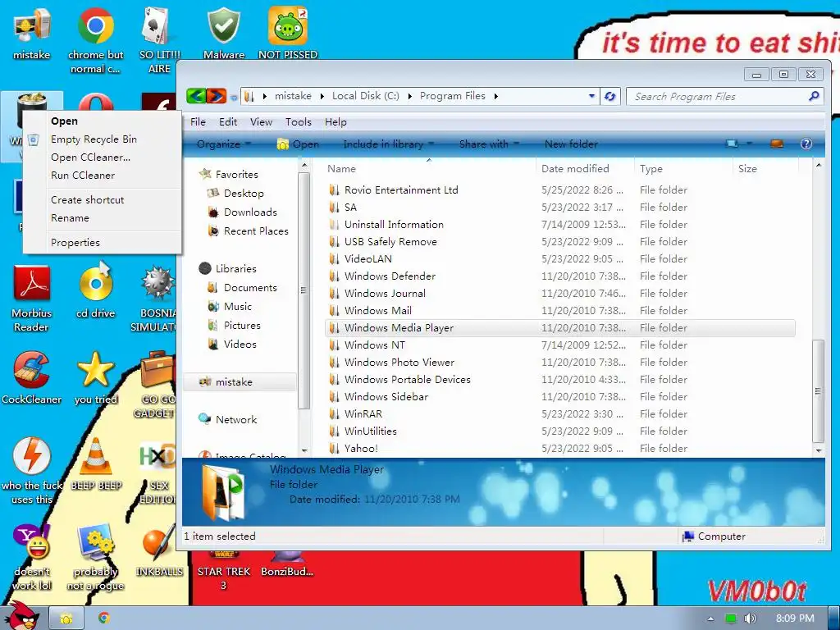
Task: Select Downloads in Favorites
Action: pos(250,212)
